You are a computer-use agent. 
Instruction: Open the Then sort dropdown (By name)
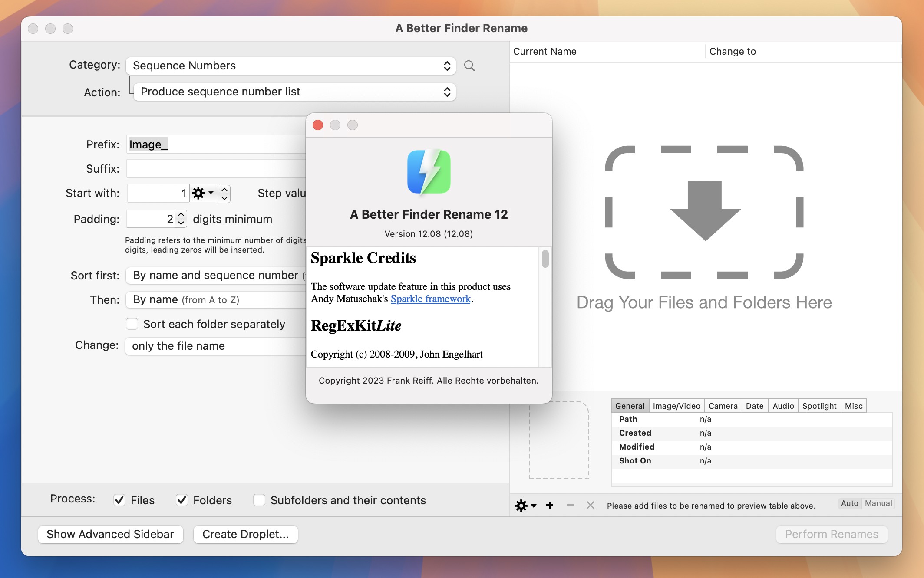coord(216,300)
